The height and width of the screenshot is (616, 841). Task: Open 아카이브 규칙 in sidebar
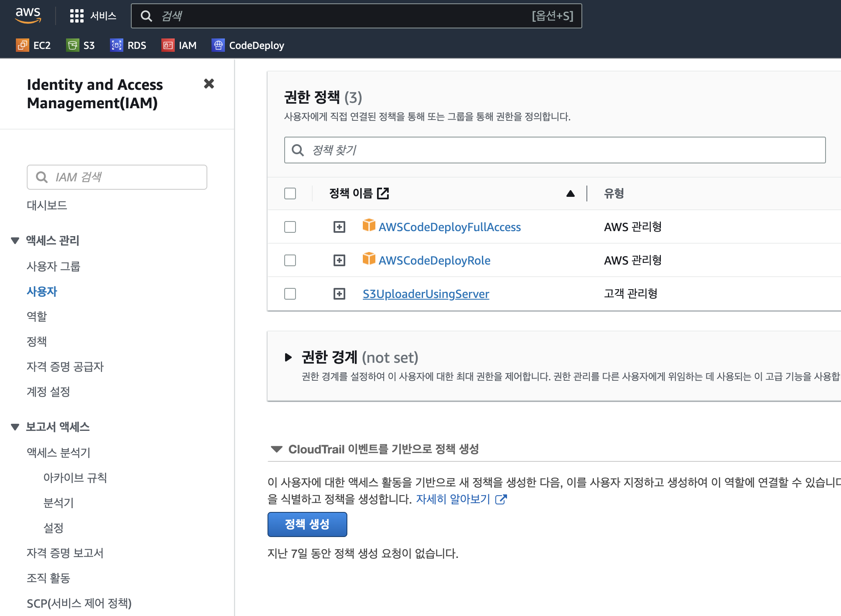tap(75, 478)
